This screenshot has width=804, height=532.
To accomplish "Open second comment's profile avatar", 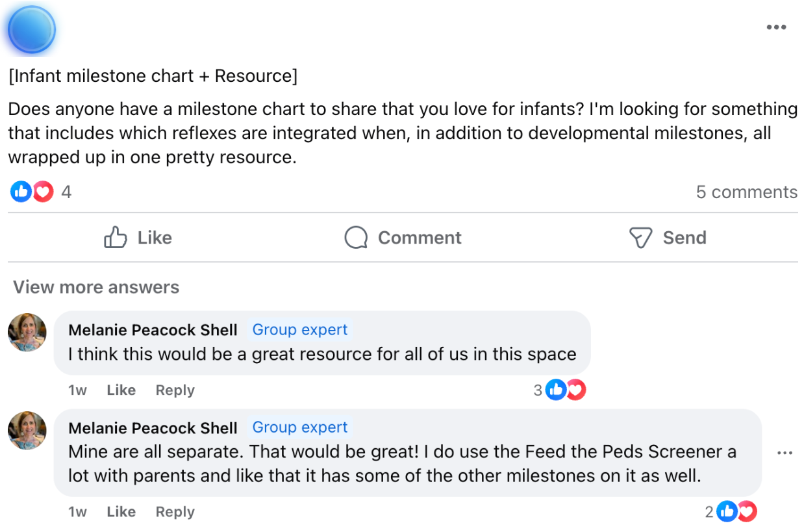I will click(x=27, y=431).
